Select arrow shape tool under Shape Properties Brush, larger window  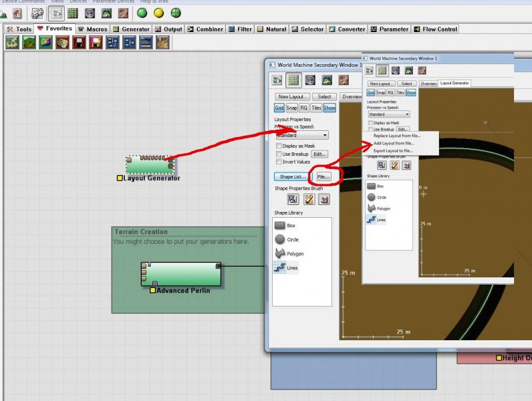[x=293, y=199]
